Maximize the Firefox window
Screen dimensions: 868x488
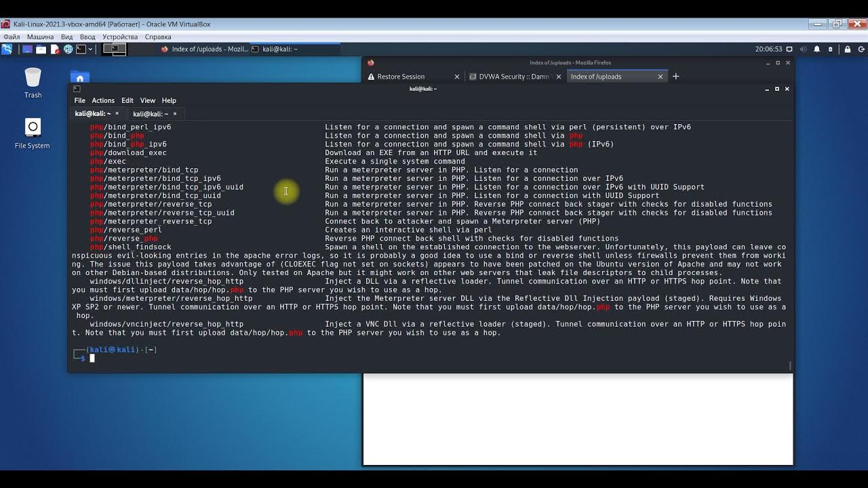click(777, 63)
